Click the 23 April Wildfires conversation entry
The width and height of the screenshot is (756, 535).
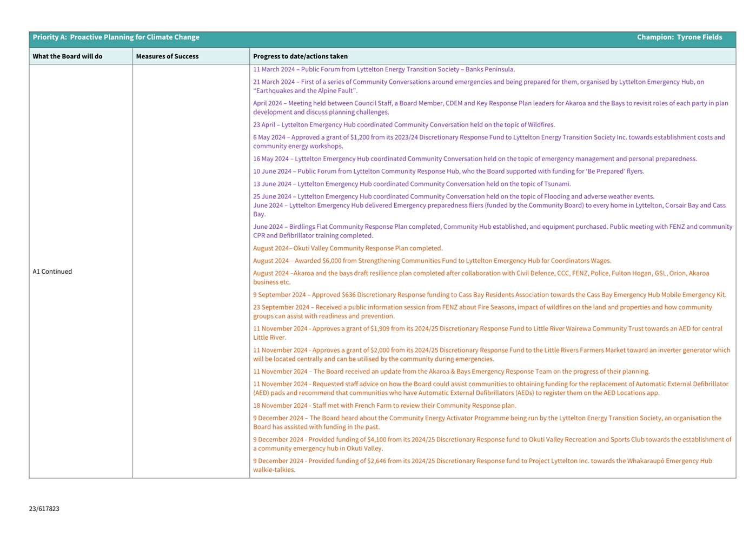(x=403, y=125)
